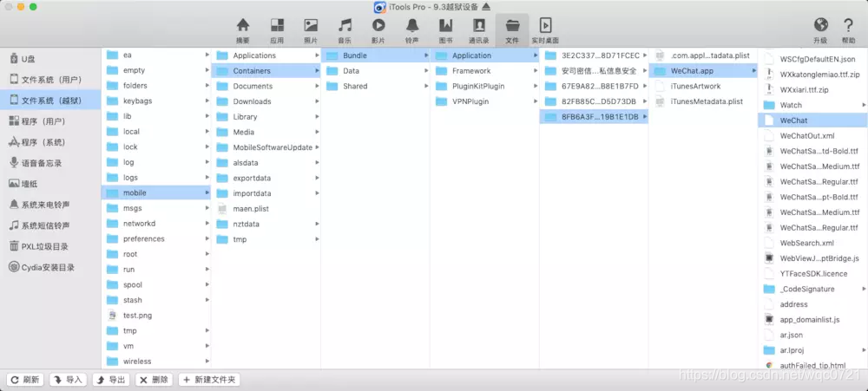Select the Documents folder

[x=266, y=87]
